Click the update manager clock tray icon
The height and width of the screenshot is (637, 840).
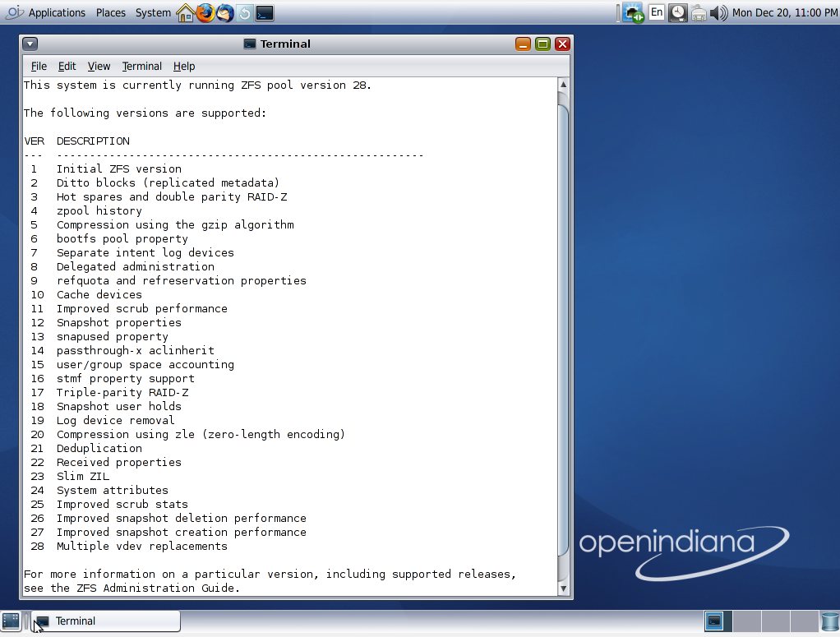[678, 13]
